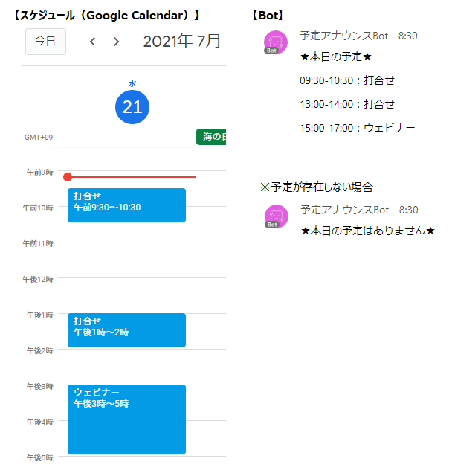Click the 13:00-14:00：打合せ message line
The width and height of the screenshot is (455, 476).
[347, 104]
